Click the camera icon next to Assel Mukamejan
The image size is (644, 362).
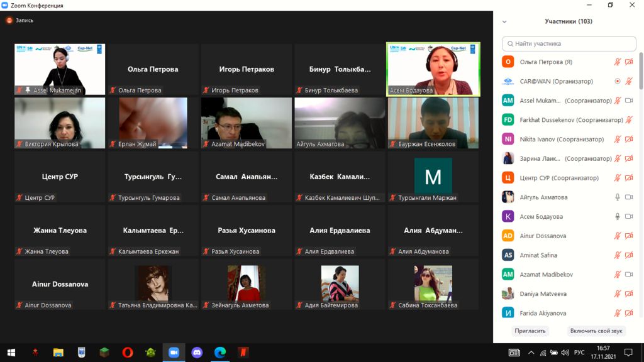coord(628,101)
